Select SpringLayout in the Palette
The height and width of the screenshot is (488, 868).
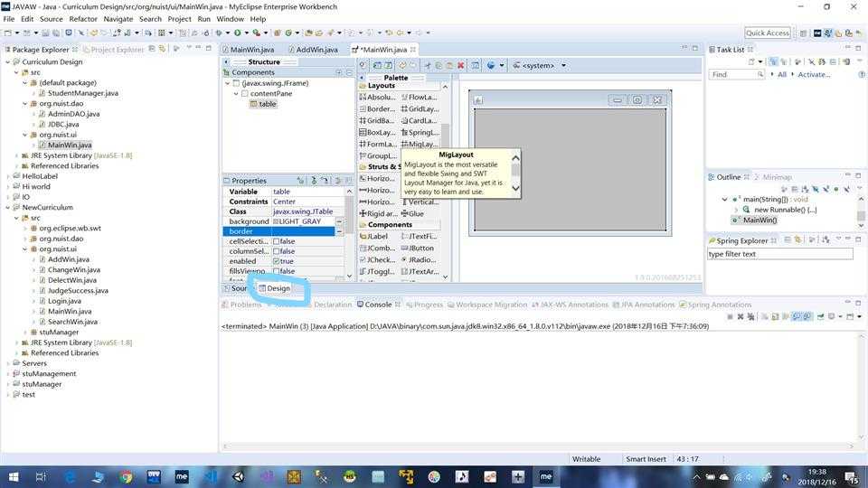point(420,132)
